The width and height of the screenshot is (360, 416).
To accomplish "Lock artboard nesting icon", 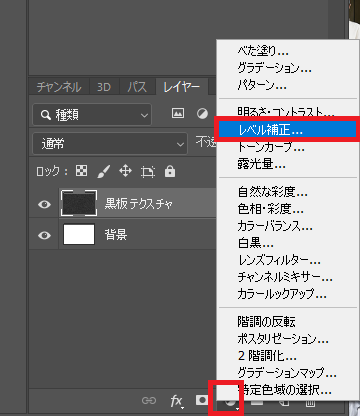I will 148,172.
